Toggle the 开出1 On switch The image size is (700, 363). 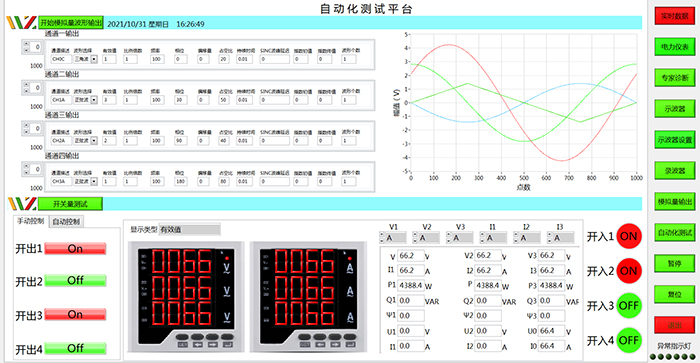(75, 249)
